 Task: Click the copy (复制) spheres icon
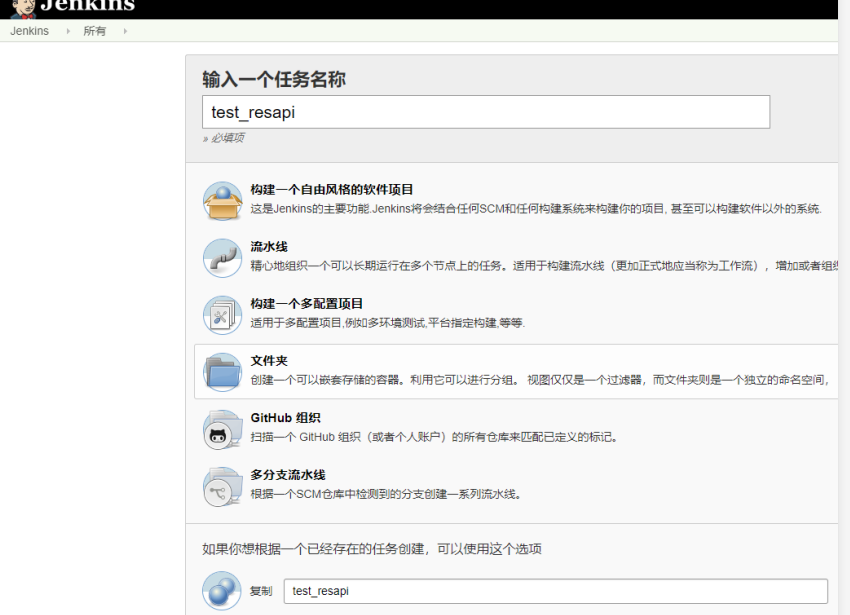click(x=222, y=591)
